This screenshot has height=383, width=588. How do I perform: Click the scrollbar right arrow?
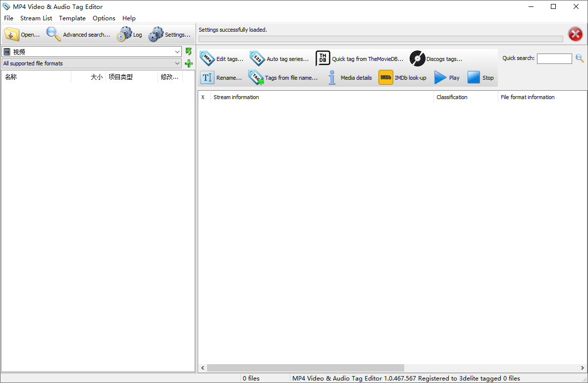[x=583, y=368]
